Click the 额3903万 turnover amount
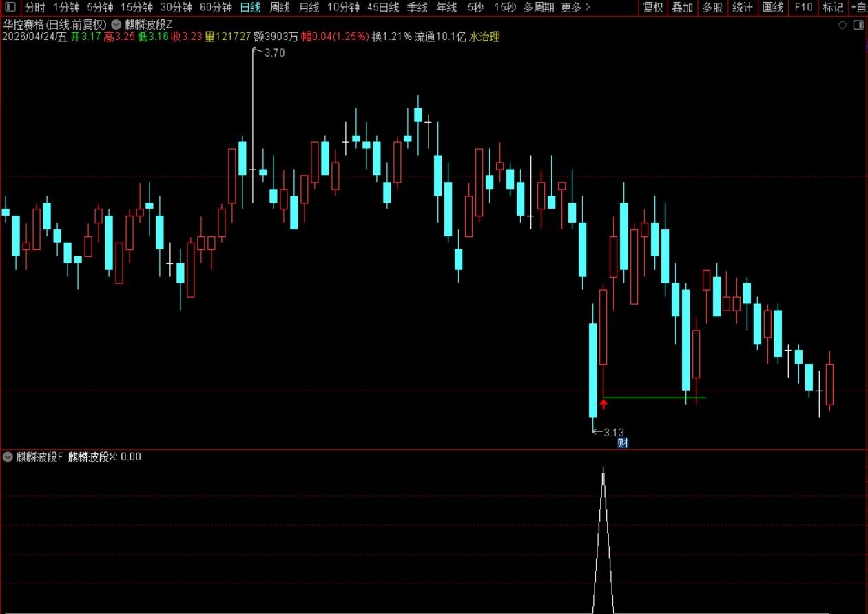 [x=276, y=37]
